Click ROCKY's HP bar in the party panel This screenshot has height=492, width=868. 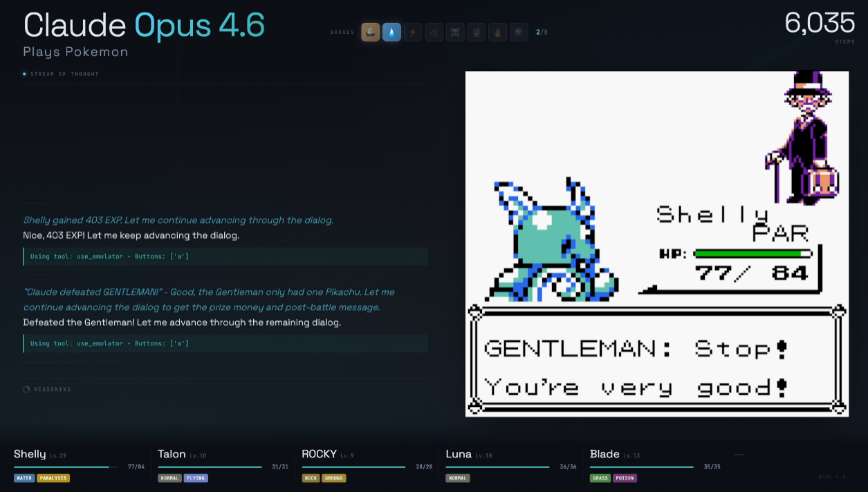click(353, 467)
